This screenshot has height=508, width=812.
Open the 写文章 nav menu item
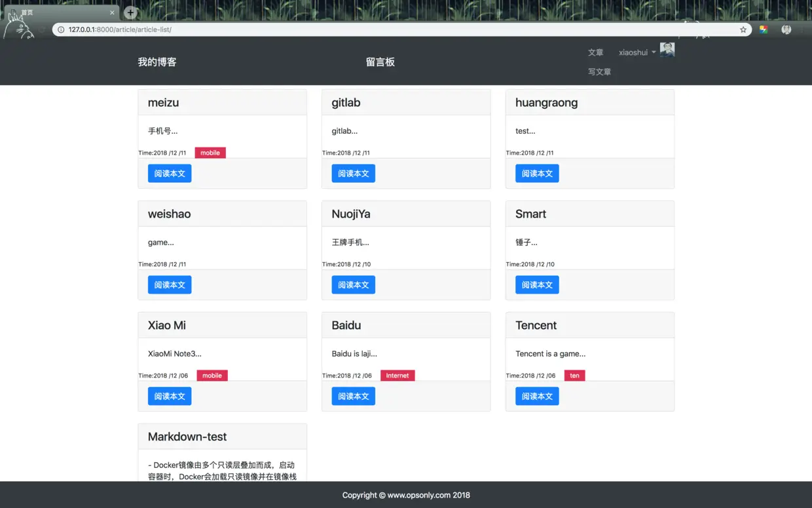pyautogui.click(x=599, y=72)
